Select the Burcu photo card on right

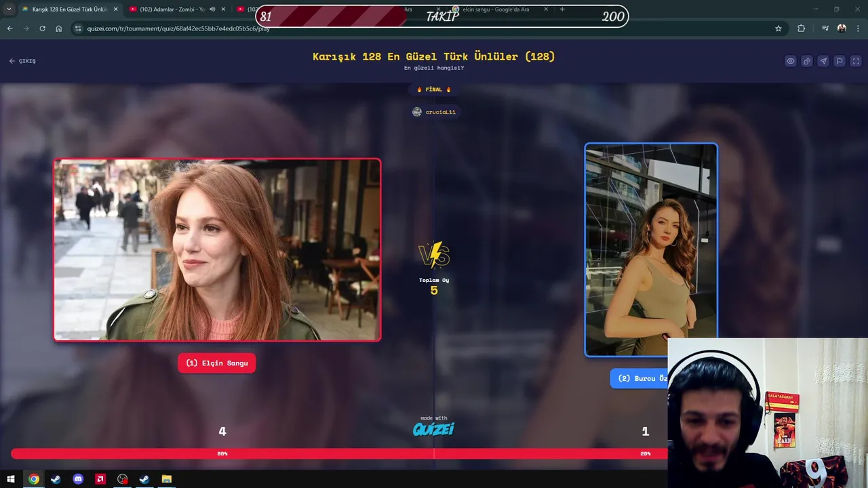(x=651, y=249)
